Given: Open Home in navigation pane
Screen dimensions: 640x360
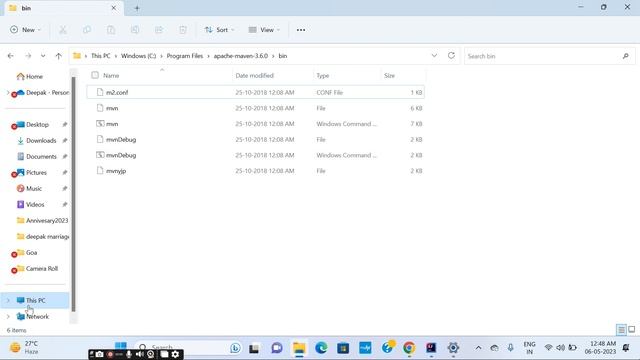Looking at the screenshot, I should tap(35, 76).
